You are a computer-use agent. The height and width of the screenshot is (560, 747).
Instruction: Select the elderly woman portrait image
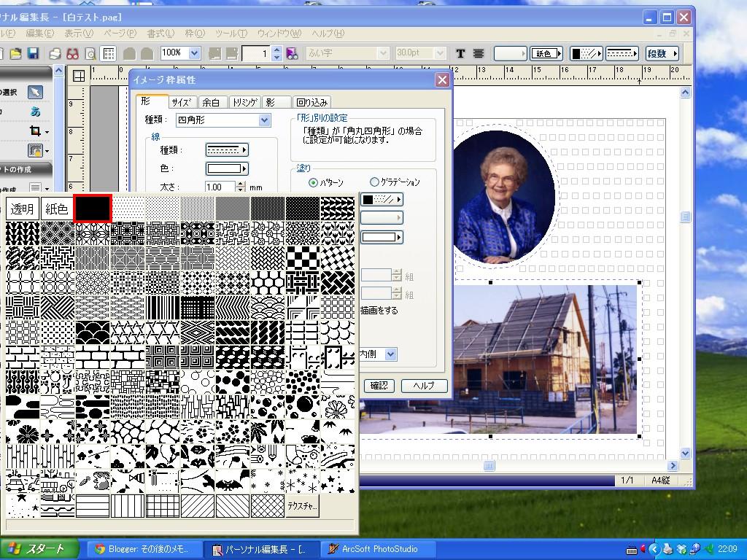click(503, 197)
